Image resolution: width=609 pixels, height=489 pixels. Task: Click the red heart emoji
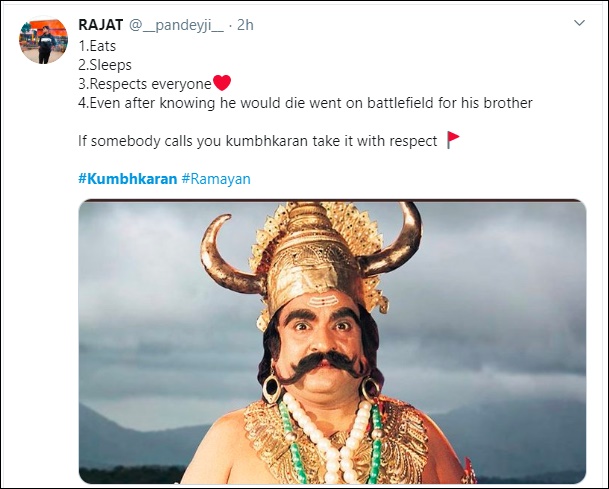tap(222, 83)
